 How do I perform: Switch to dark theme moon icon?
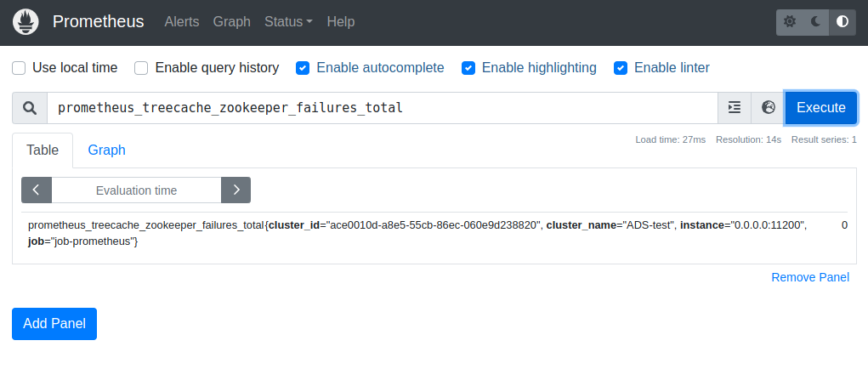[x=816, y=22]
